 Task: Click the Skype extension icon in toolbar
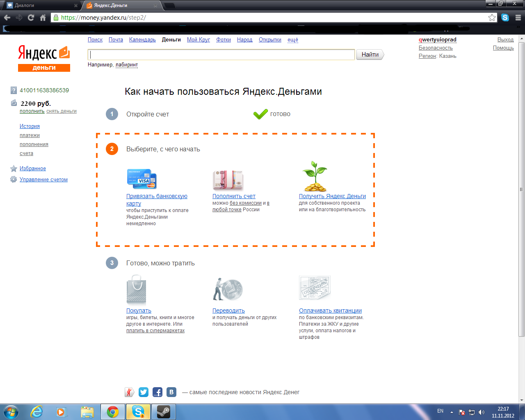(x=505, y=17)
